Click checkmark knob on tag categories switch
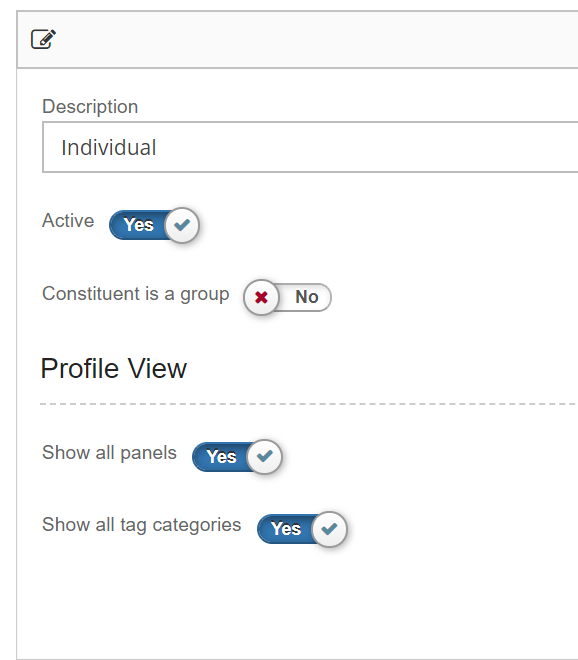 click(x=330, y=529)
